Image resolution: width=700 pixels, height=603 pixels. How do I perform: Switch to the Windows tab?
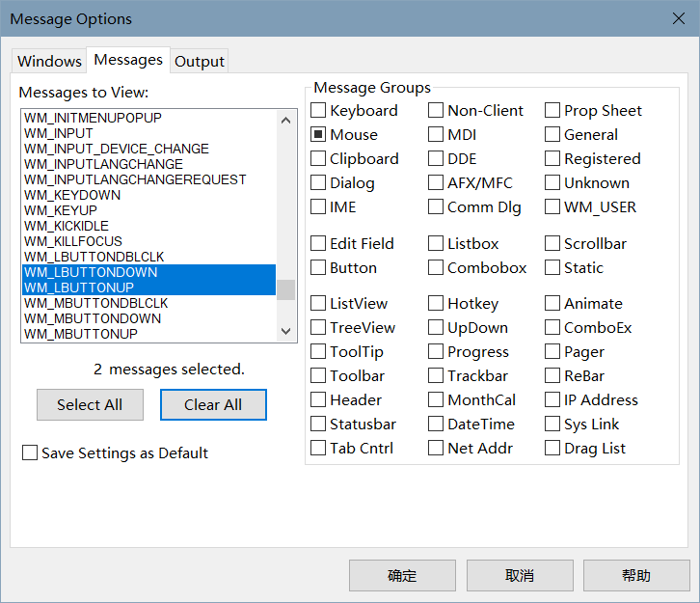(49, 61)
